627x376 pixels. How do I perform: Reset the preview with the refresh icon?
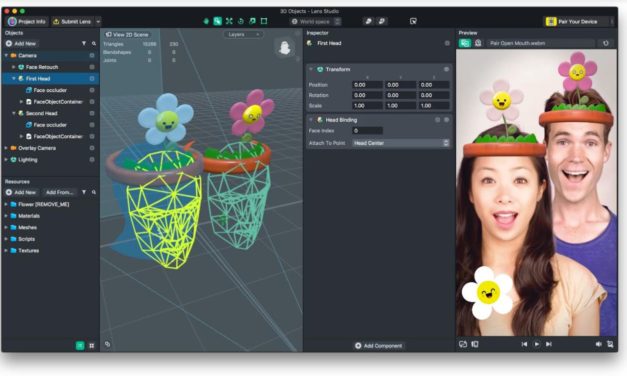pos(606,43)
